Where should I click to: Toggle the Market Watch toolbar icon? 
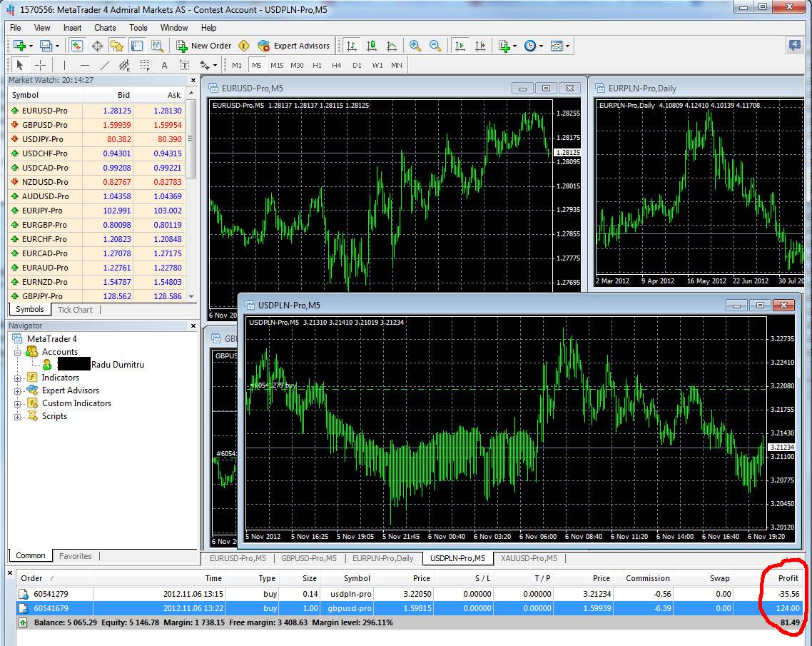click(x=76, y=46)
